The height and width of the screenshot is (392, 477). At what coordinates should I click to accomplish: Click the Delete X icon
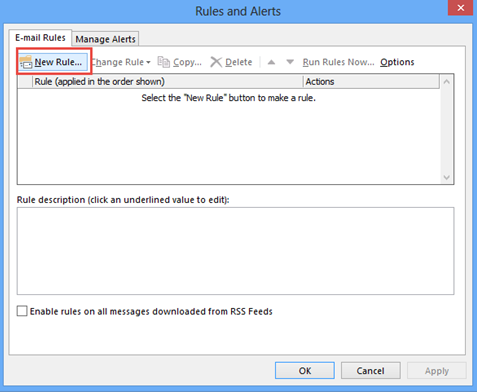point(216,62)
